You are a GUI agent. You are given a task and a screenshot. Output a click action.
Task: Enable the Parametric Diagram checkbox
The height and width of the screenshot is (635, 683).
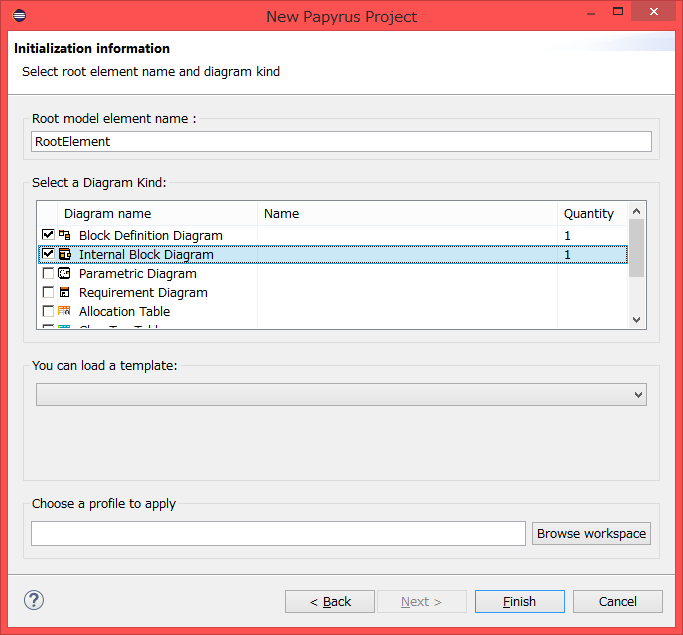point(48,274)
